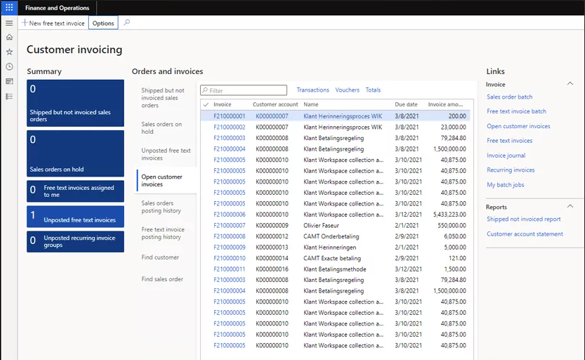Image resolution: width=585 pixels, height=360 pixels.
Task: Open the Find sales order tab
Action: (162, 279)
